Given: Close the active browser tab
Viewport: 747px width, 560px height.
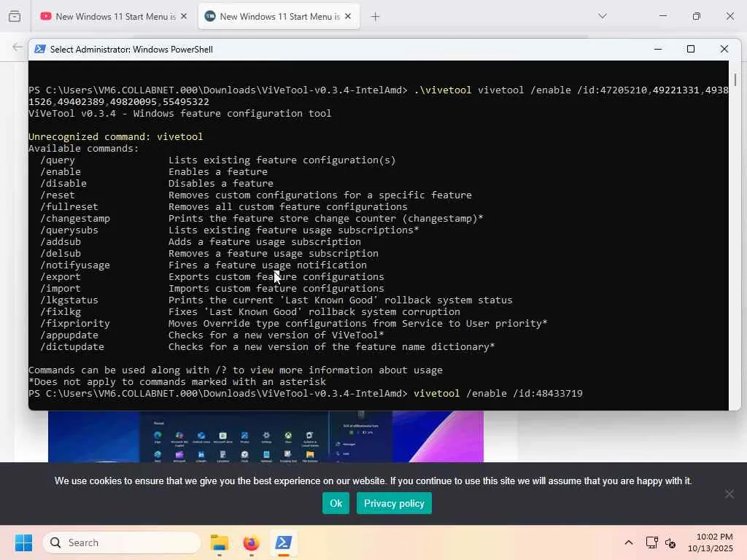Looking at the screenshot, I should coord(348,17).
